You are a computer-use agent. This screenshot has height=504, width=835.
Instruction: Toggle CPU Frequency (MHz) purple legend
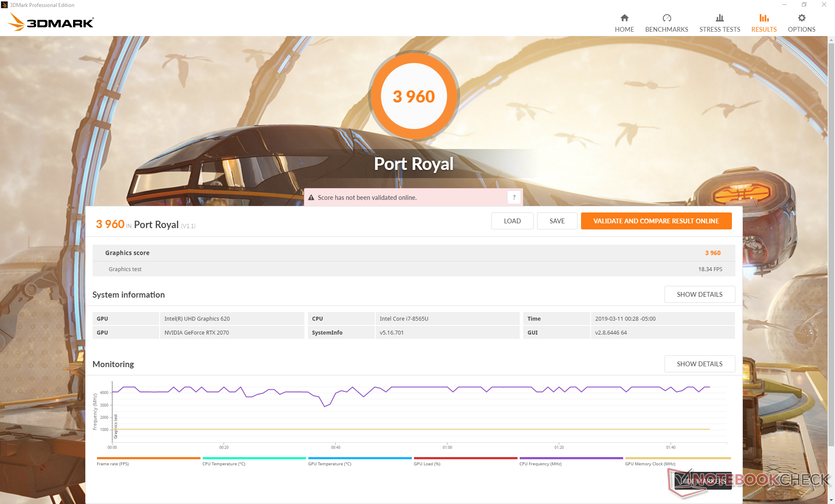click(540, 464)
